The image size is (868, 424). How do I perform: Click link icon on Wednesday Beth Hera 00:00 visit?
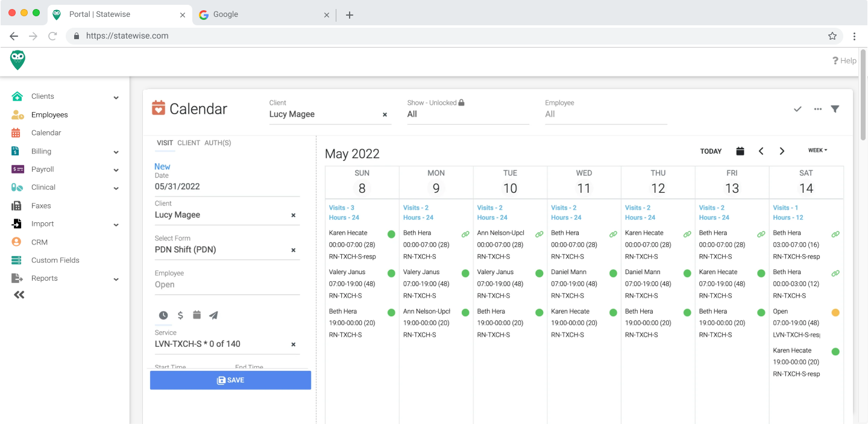coord(613,234)
